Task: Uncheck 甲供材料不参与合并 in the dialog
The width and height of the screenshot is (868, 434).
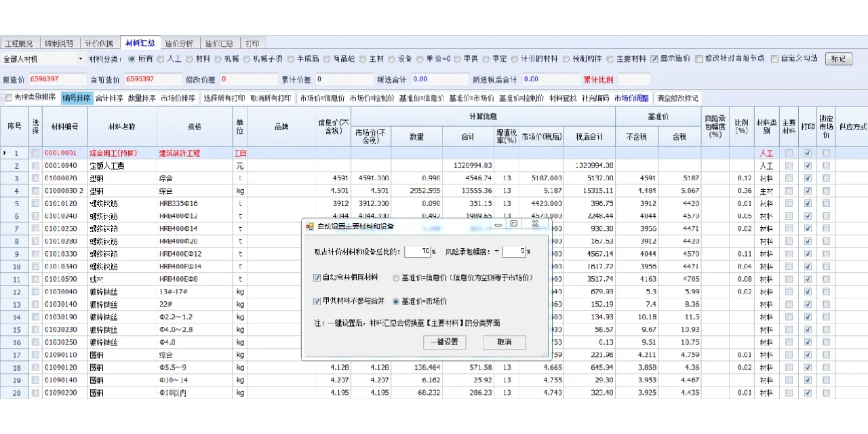Action: [x=317, y=300]
